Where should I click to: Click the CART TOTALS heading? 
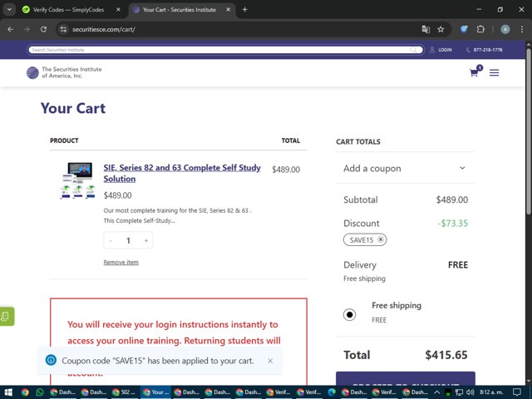click(x=358, y=142)
